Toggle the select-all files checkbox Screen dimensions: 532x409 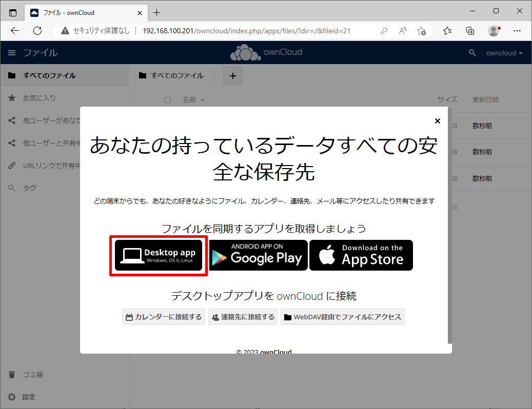[x=168, y=100]
